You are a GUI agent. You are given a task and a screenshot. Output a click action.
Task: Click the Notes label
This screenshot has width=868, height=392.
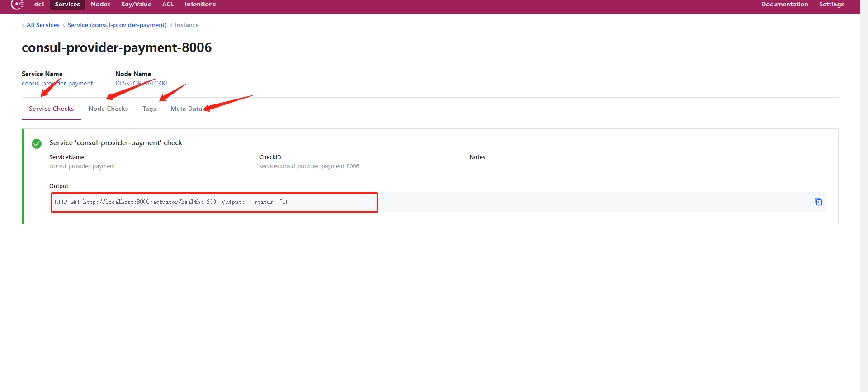point(477,157)
